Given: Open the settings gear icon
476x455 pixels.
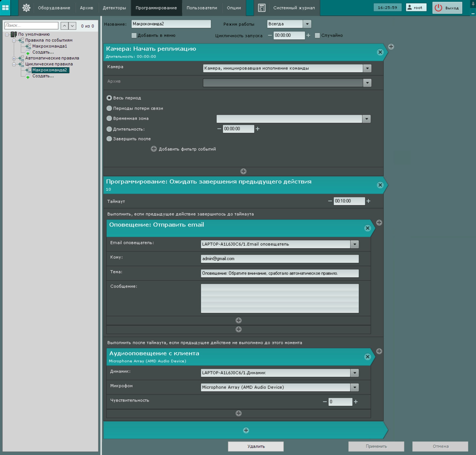Looking at the screenshot, I should tap(26, 8).
